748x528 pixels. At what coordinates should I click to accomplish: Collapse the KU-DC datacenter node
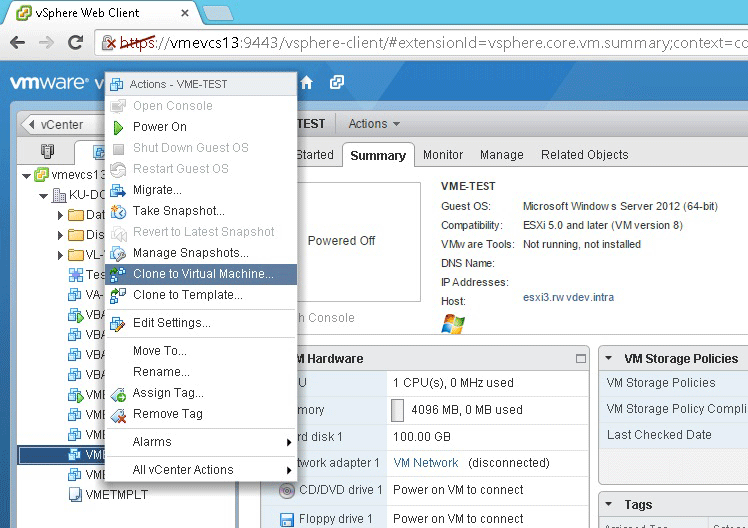tap(43, 196)
